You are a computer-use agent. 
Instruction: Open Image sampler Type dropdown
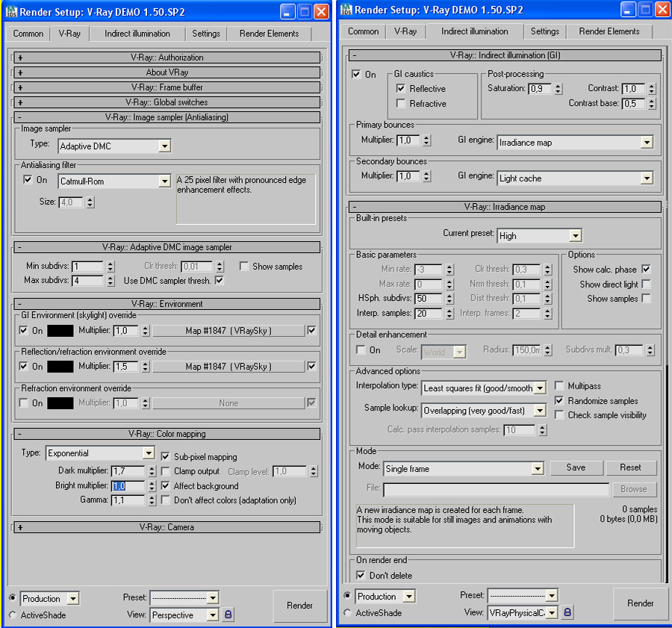click(x=165, y=146)
